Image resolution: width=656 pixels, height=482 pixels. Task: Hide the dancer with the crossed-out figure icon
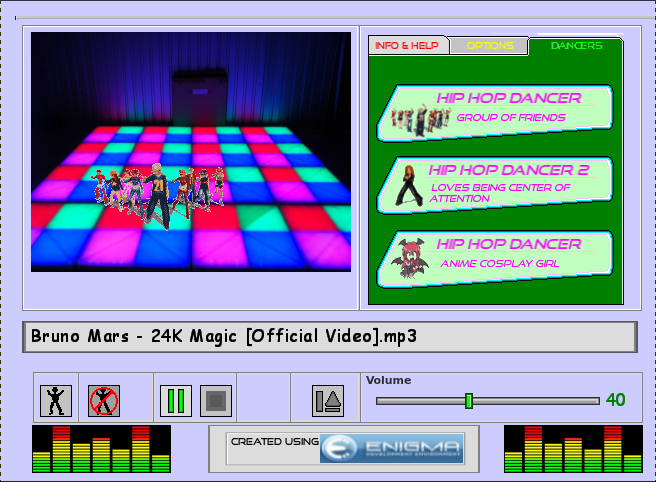coord(104,401)
